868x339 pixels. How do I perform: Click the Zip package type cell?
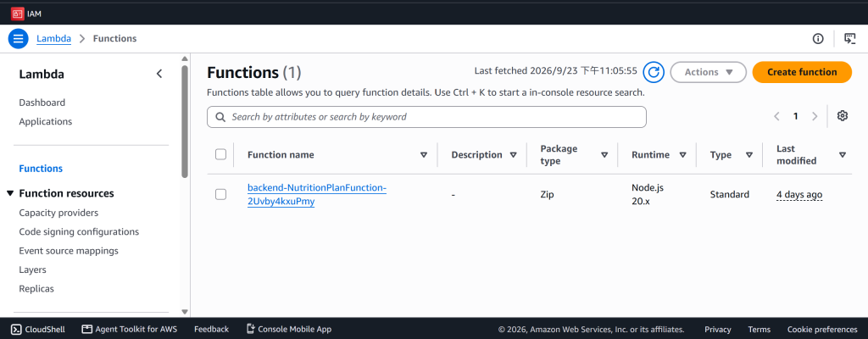pyautogui.click(x=547, y=194)
